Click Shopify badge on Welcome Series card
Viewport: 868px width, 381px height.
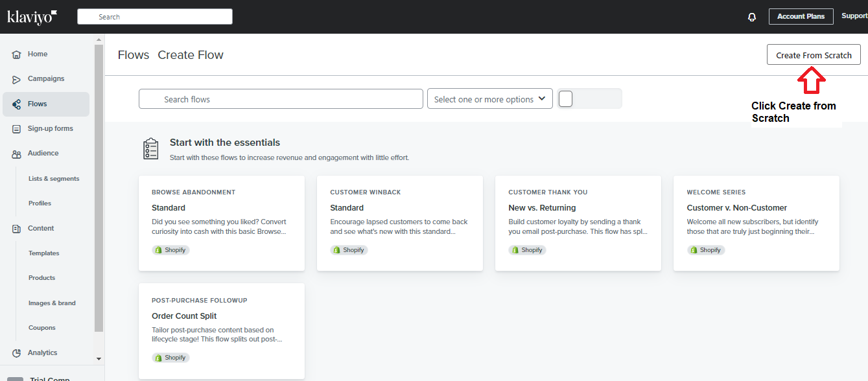click(x=706, y=250)
